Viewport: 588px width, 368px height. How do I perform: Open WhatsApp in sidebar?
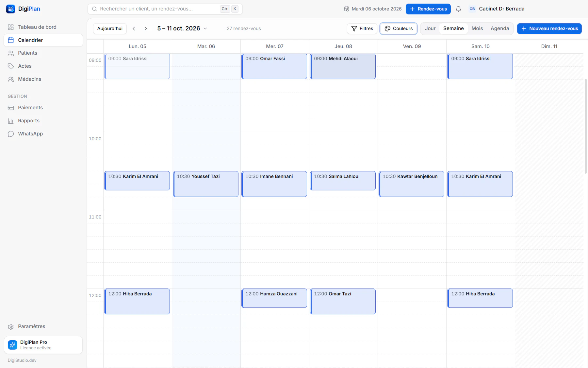click(x=43, y=134)
